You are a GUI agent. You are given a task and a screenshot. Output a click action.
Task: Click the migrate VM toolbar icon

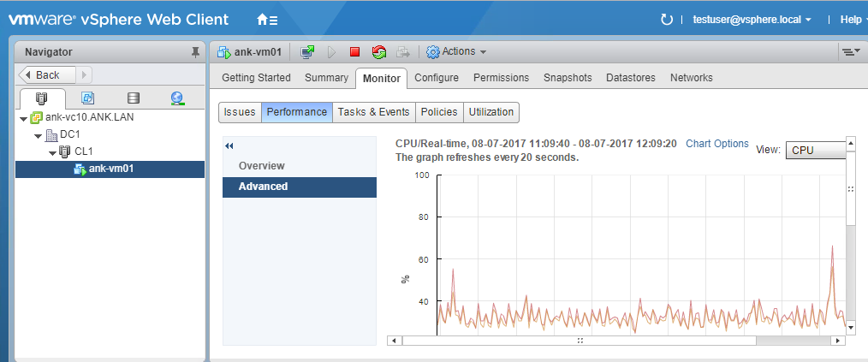(x=403, y=52)
